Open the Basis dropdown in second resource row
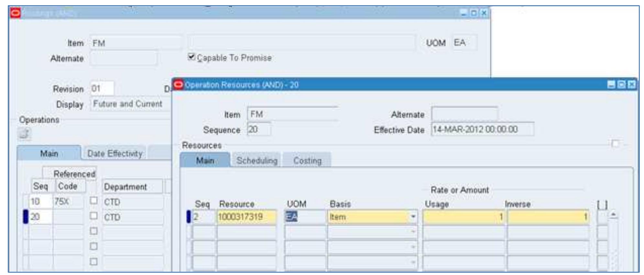 coord(413,232)
